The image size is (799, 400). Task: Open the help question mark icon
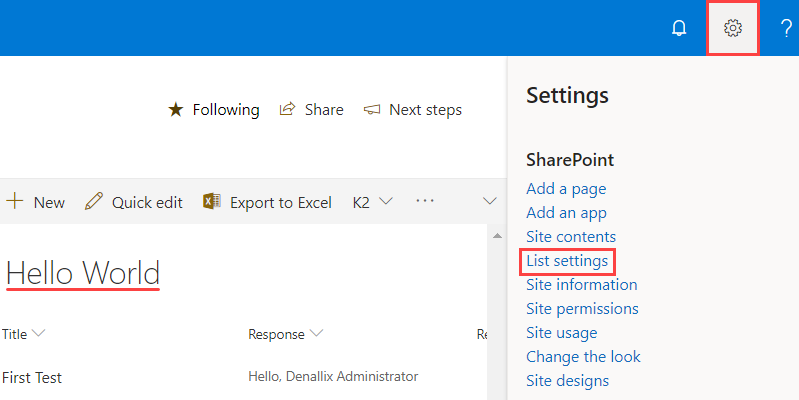tap(786, 28)
